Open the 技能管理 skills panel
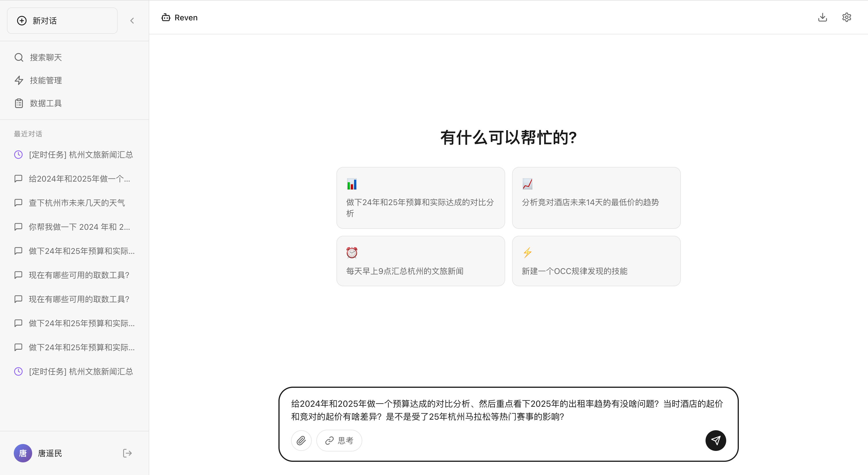Image resolution: width=868 pixels, height=475 pixels. point(45,80)
